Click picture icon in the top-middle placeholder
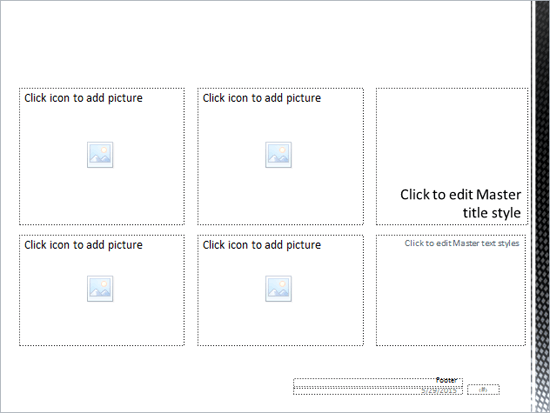 tap(279, 155)
